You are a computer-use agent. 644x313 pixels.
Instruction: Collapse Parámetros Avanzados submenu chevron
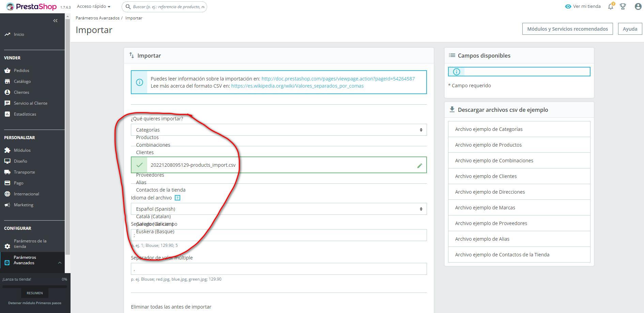[x=60, y=263]
